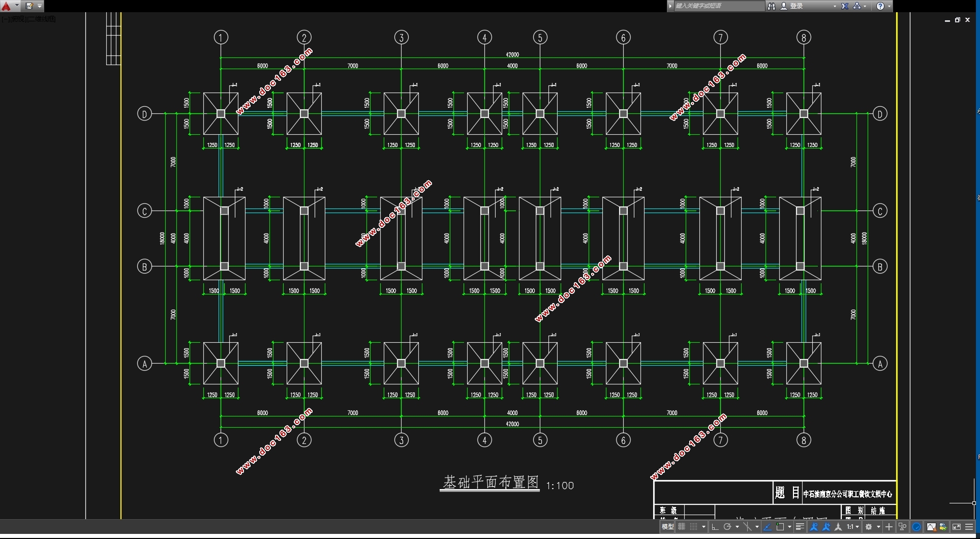This screenshot has height=539, width=980.
Task: Toggle hardware acceleration blue circle icon
Action: click(x=916, y=527)
